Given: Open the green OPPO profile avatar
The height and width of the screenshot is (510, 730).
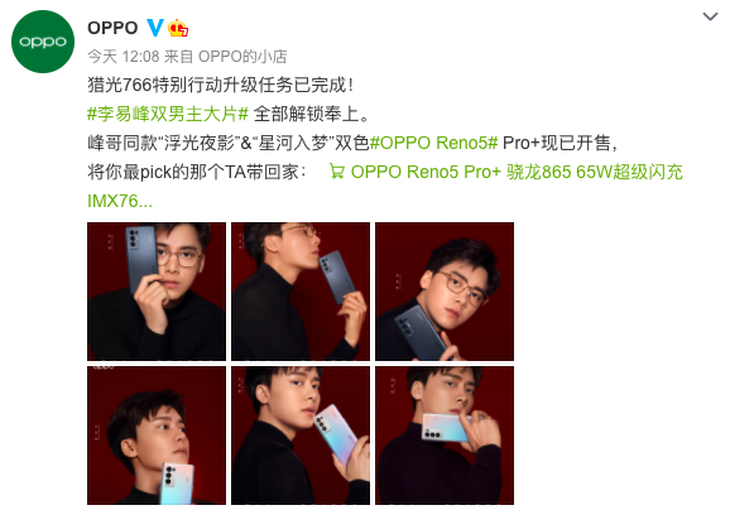Looking at the screenshot, I should click(43, 41).
